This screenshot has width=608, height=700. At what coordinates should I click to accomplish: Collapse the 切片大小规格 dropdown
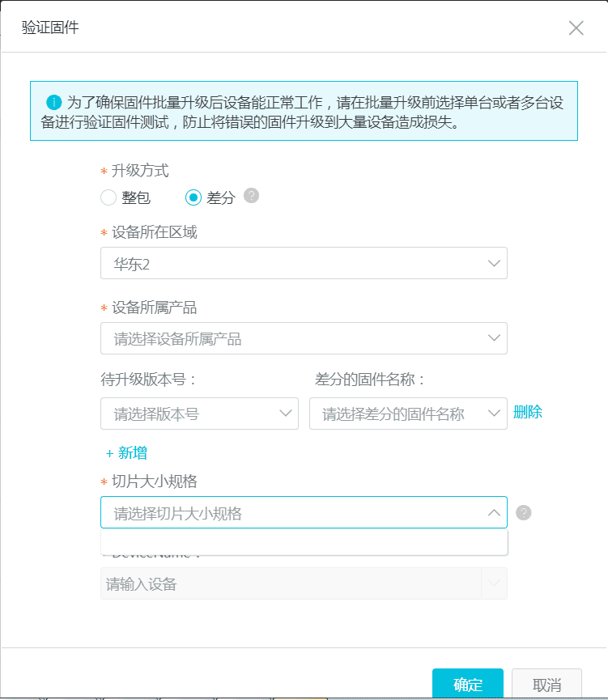click(494, 513)
